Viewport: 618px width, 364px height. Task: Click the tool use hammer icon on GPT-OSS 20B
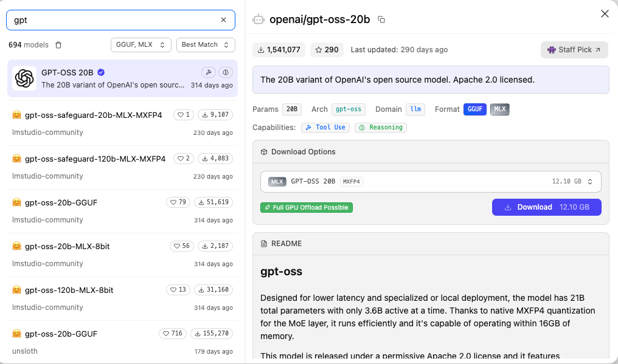pyautogui.click(x=209, y=72)
